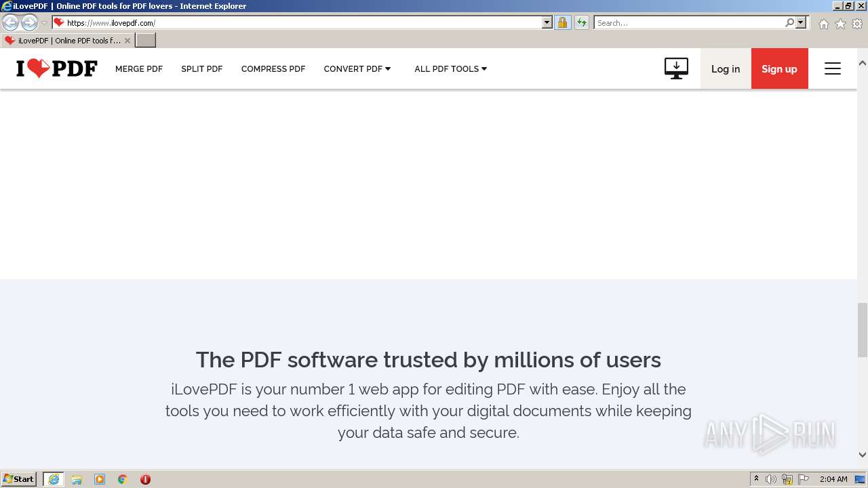Viewport: 868px width, 488px height.
Task: Open the search provider dropdown arrow
Action: point(801,22)
